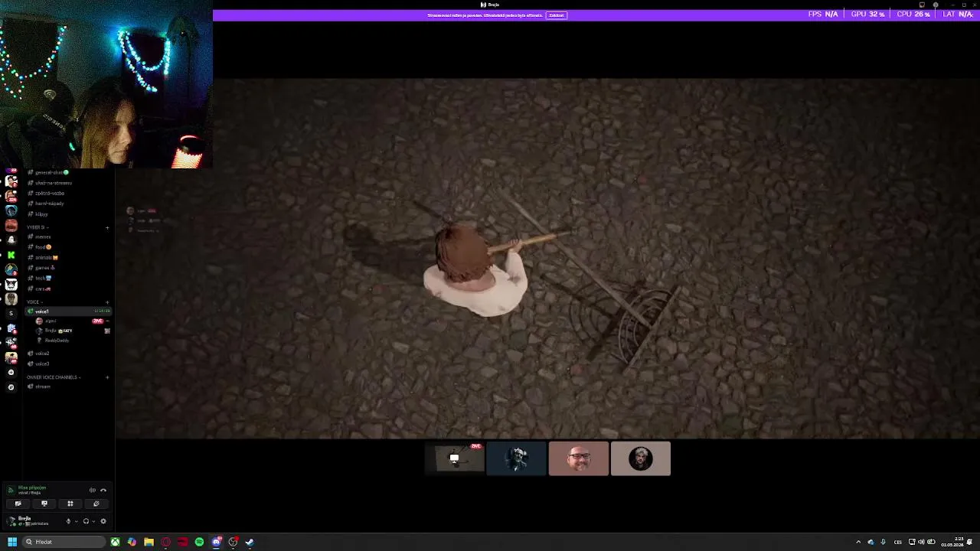Turn on camera in voice panel
Viewport: 980px width, 551px height.
coord(18,504)
